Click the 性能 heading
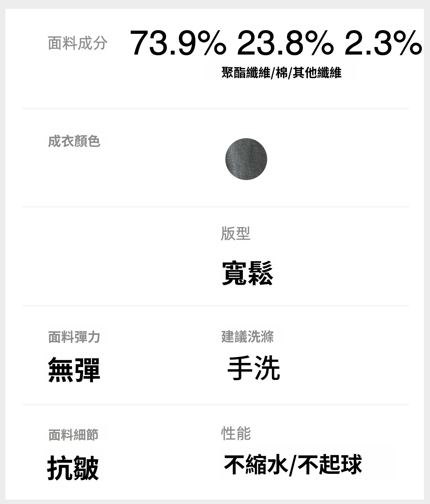The height and width of the screenshot is (504, 430). click(x=236, y=433)
